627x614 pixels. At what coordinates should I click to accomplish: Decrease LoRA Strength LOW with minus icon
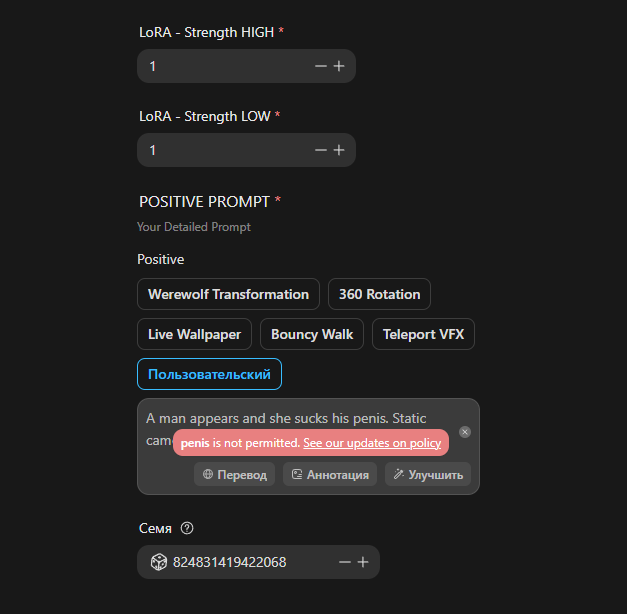pos(321,150)
